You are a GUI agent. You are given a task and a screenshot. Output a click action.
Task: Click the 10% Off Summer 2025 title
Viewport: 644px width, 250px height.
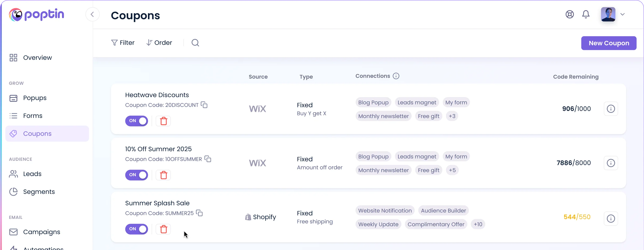click(158, 149)
